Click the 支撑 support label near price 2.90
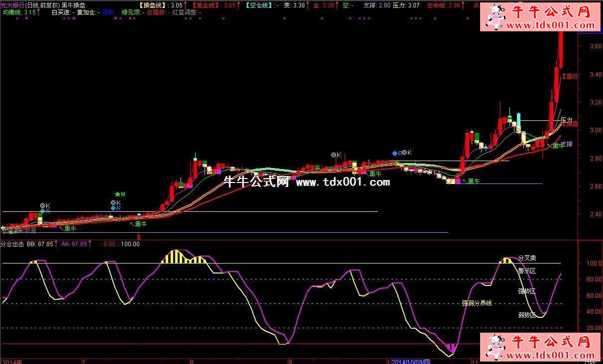 tap(566, 144)
